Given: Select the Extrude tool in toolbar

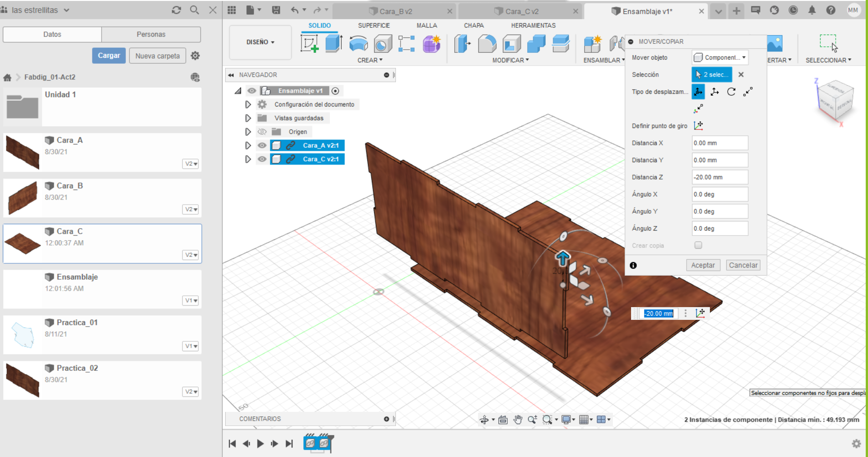Looking at the screenshot, I should (x=334, y=44).
